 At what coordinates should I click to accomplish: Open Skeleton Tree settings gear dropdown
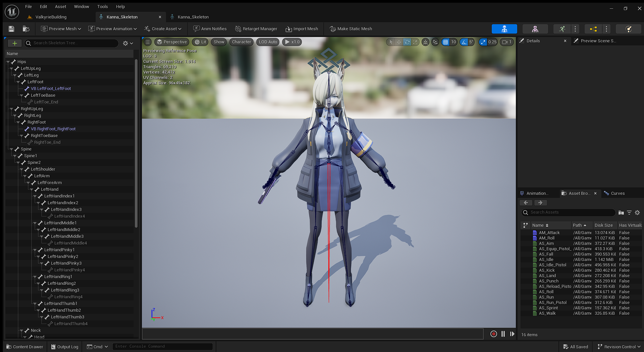[128, 43]
